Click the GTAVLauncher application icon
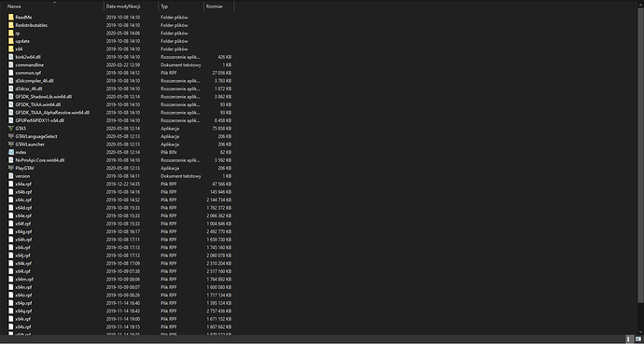The height and width of the screenshot is (344, 644). pos(11,144)
